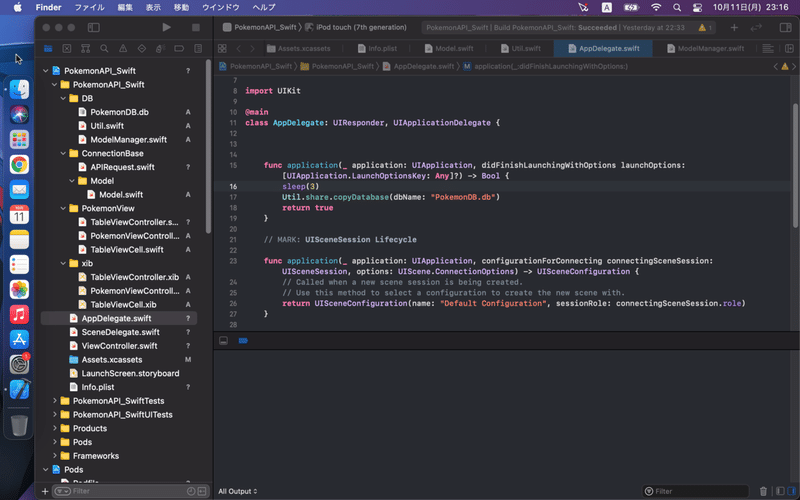Image resolution: width=800 pixels, height=500 pixels.
Task: Open SceneDelegate.swift in the file navigator
Action: [120, 332]
